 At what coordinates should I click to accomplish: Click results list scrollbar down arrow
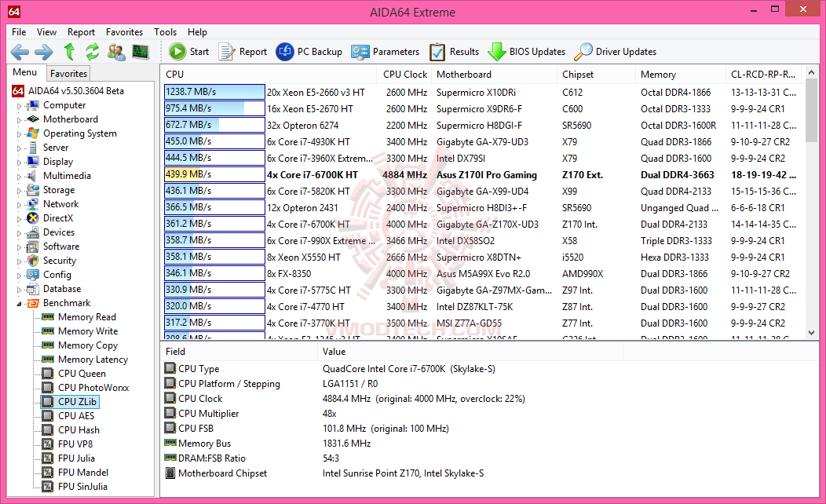point(811,333)
